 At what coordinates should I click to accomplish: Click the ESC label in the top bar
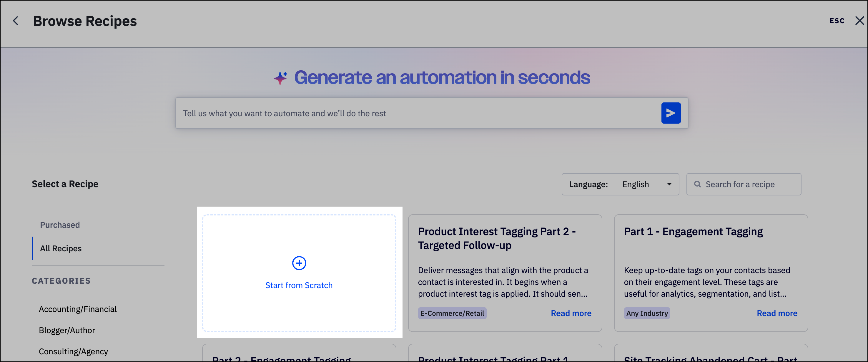click(837, 21)
